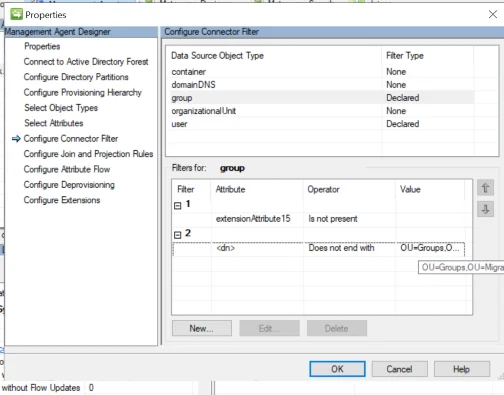The image size is (504, 395).
Task: Close the Properties dialog window
Action: tap(493, 14)
